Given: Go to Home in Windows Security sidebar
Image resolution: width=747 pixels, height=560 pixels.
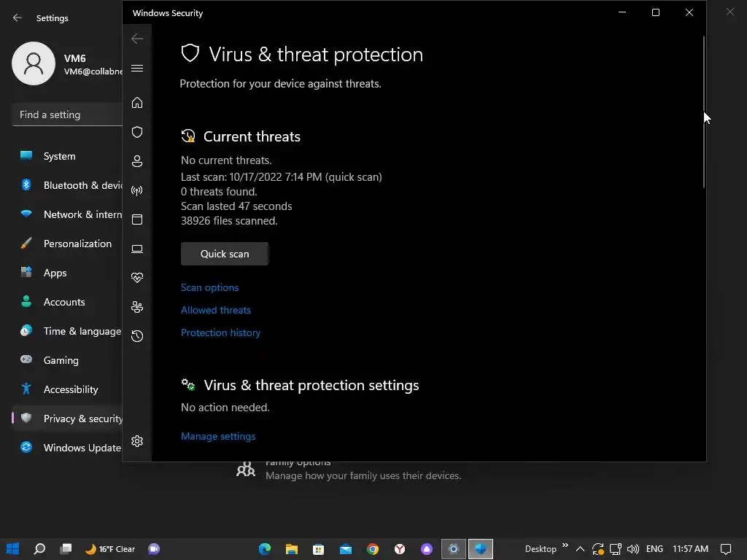Looking at the screenshot, I should (136, 102).
